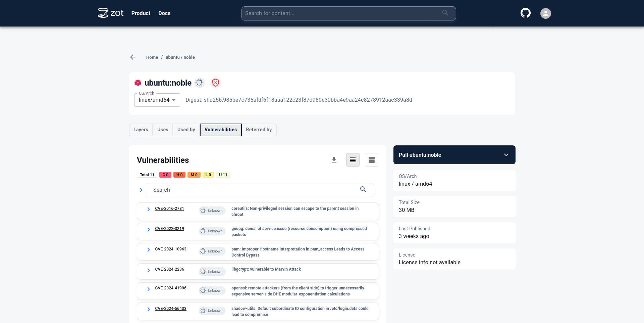
Task: Click the bug icon next to ubuntu:noble
Action: pos(199,83)
